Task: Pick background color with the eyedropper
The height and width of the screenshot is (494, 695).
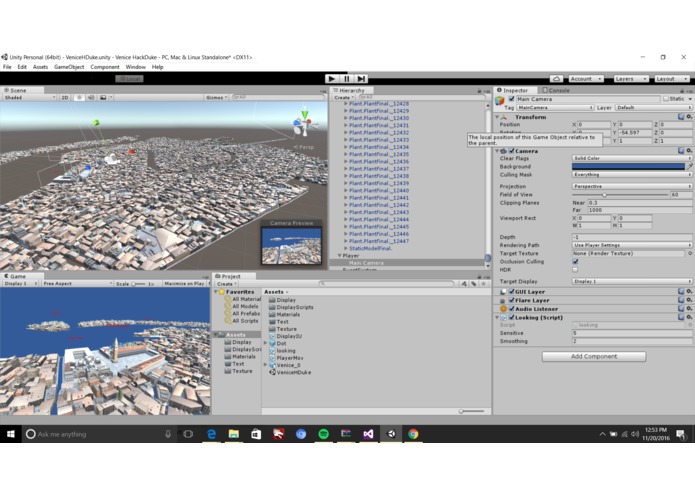Action: tap(690, 167)
